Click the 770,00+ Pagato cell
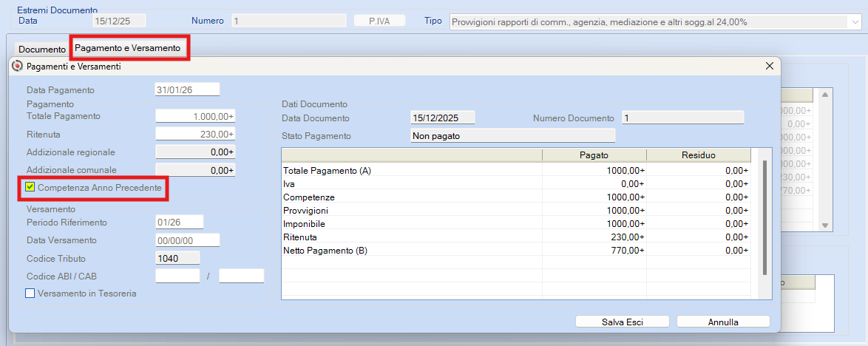 pos(594,250)
